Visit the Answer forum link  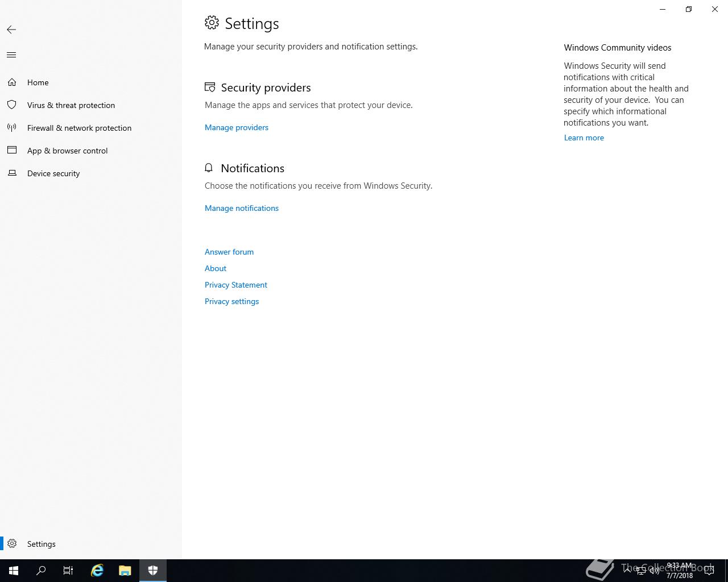(x=229, y=252)
